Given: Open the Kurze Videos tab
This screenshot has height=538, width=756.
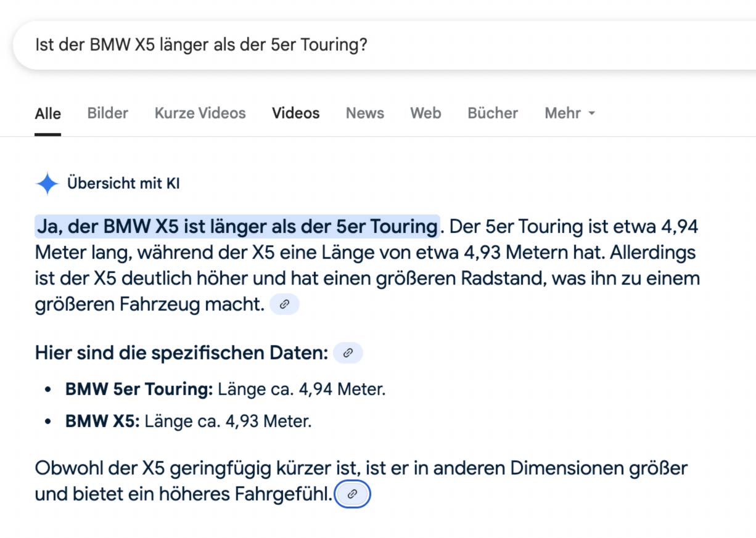Looking at the screenshot, I should pos(200,113).
